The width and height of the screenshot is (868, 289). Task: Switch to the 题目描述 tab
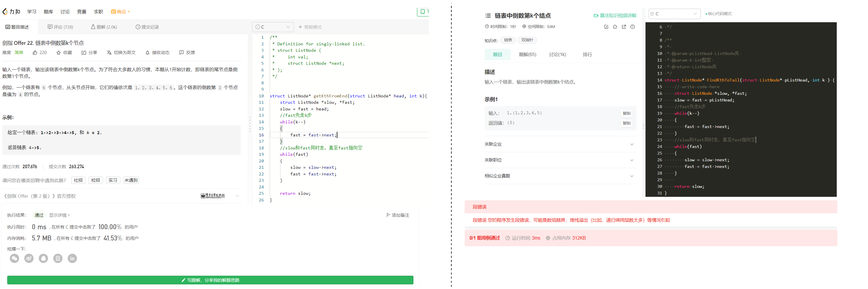(x=17, y=27)
